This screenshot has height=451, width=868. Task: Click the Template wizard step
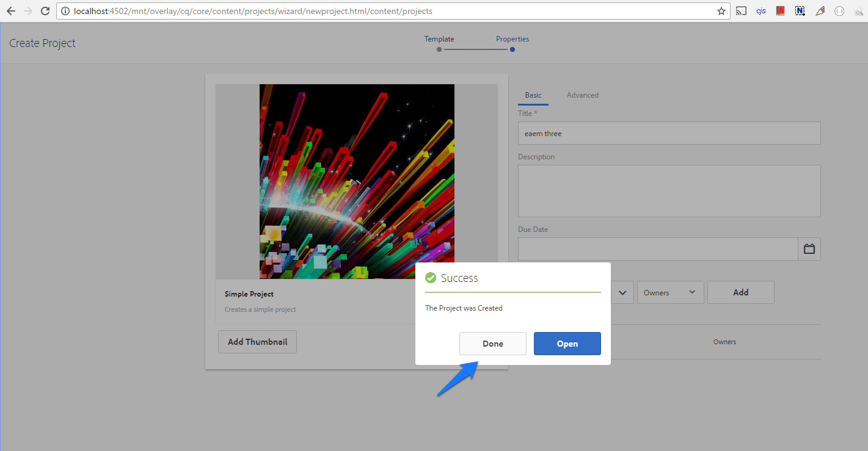439,39
